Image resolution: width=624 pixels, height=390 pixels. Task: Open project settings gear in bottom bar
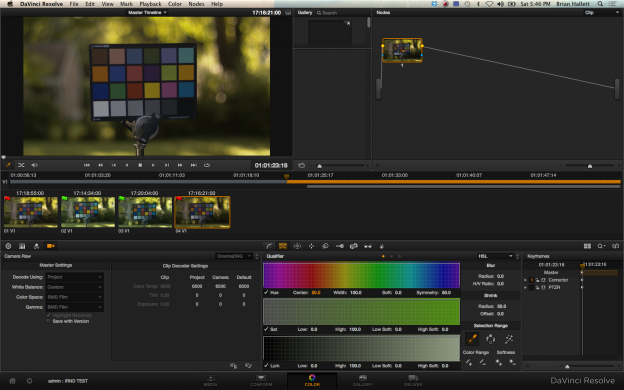click(x=29, y=381)
